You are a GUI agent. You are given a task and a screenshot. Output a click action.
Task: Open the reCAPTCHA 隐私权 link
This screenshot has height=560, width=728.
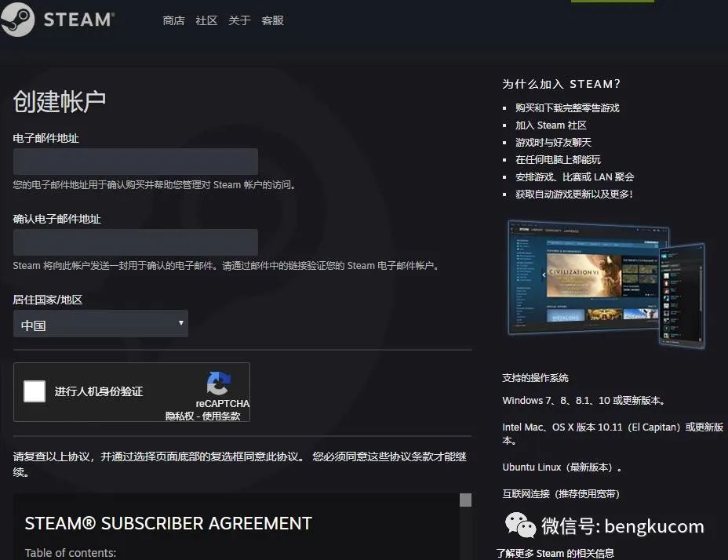pyautogui.click(x=180, y=416)
